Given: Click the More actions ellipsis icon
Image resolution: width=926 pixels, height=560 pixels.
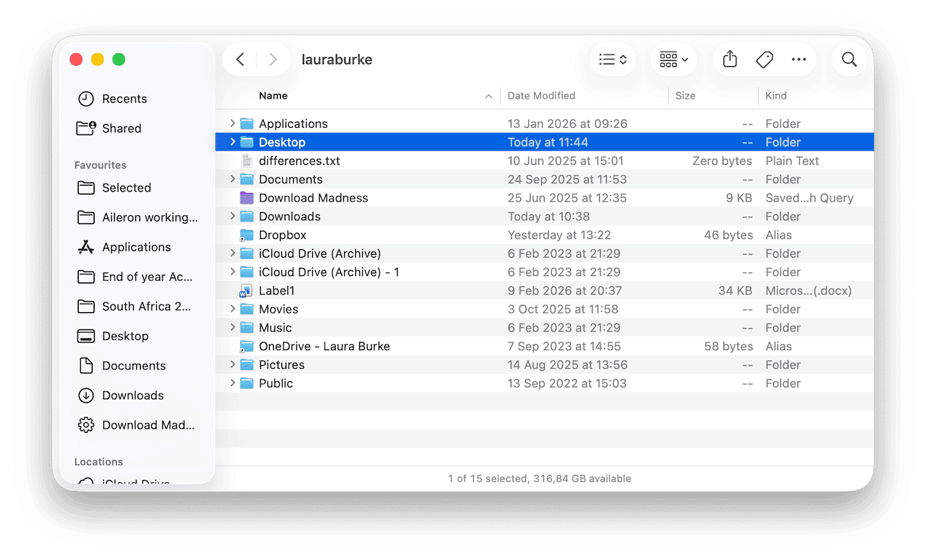Looking at the screenshot, I should click(799, 59).
